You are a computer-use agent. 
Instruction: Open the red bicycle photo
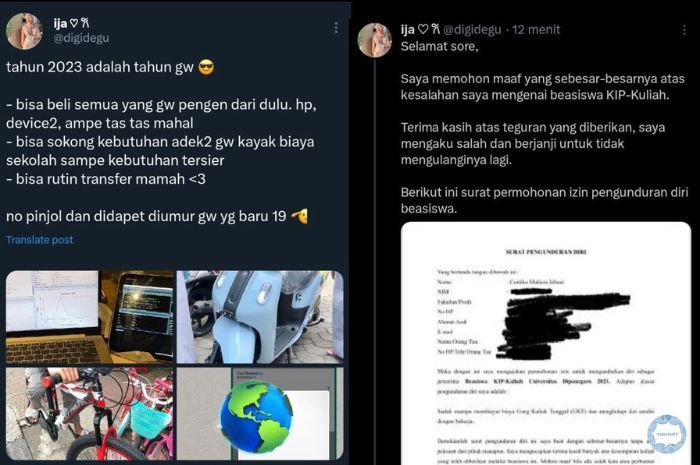pos(89,414)
